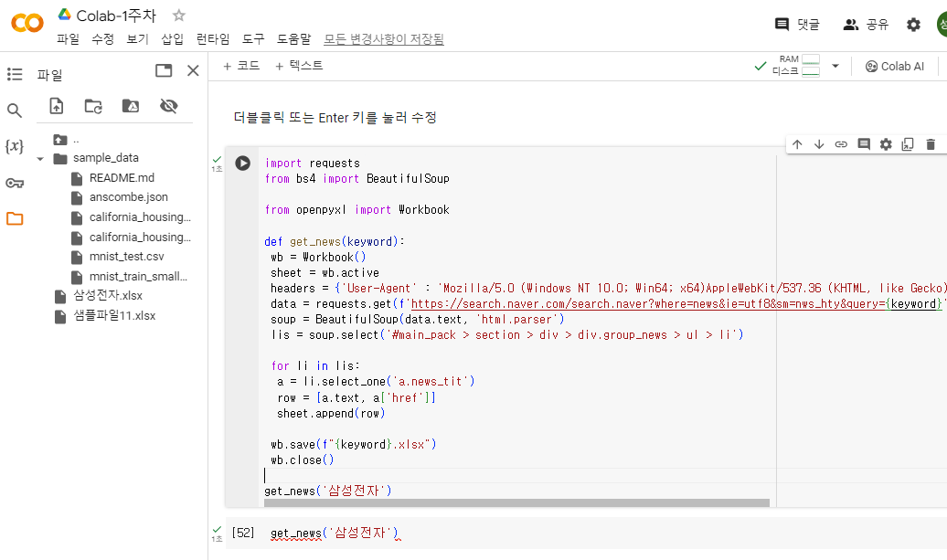Image resolution: width=947 pixels, height=560 pixels.
Task: Open Colab AI
Action: click(x=895, y=67)
